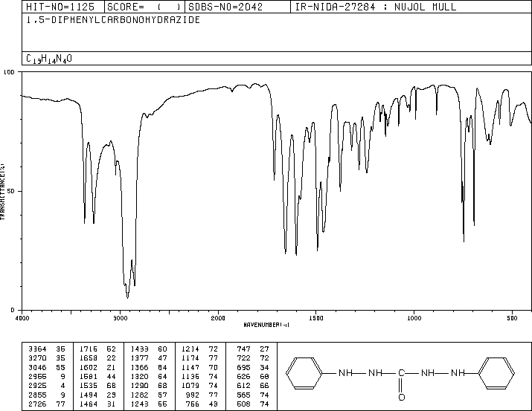Image resolution: width=532 pixels, height=411 pixels.
Task: Click the 626 peak table entry
Action: (x=253, y=376)
